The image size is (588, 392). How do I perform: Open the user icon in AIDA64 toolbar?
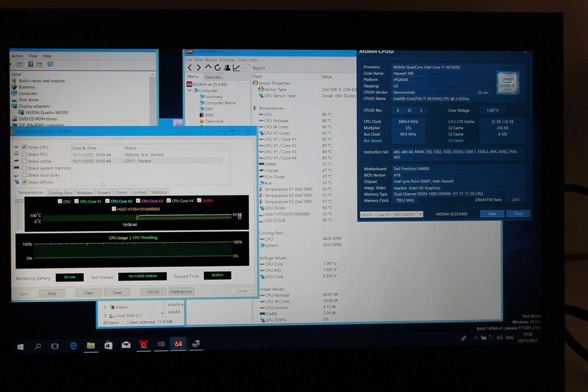(x=227, y=68)
